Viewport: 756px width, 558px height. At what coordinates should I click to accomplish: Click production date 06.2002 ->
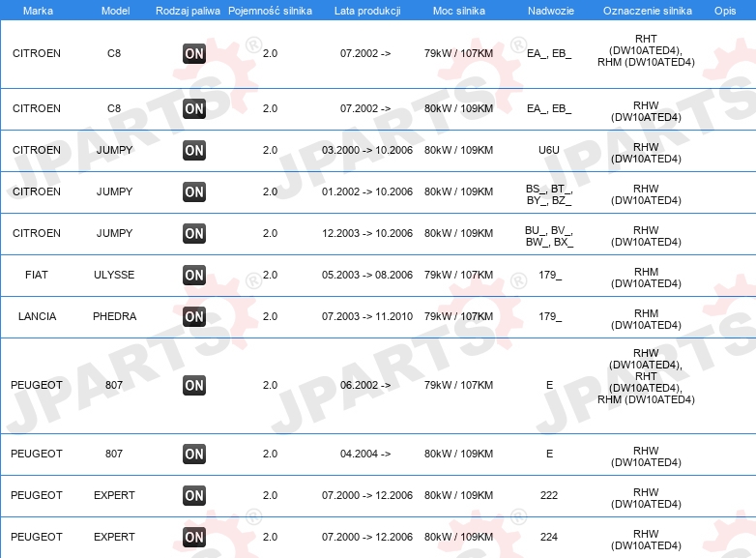(365, 385)
